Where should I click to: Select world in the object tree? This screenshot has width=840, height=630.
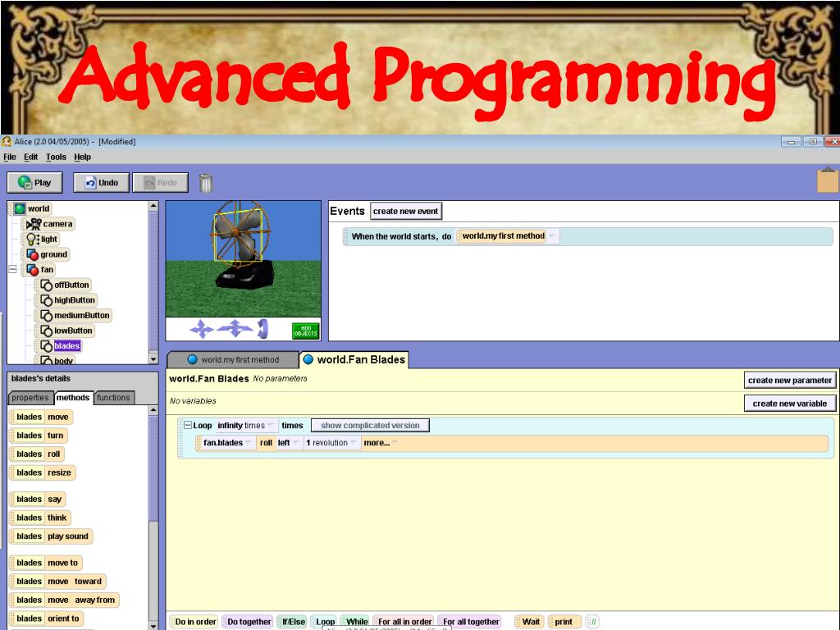39,208
